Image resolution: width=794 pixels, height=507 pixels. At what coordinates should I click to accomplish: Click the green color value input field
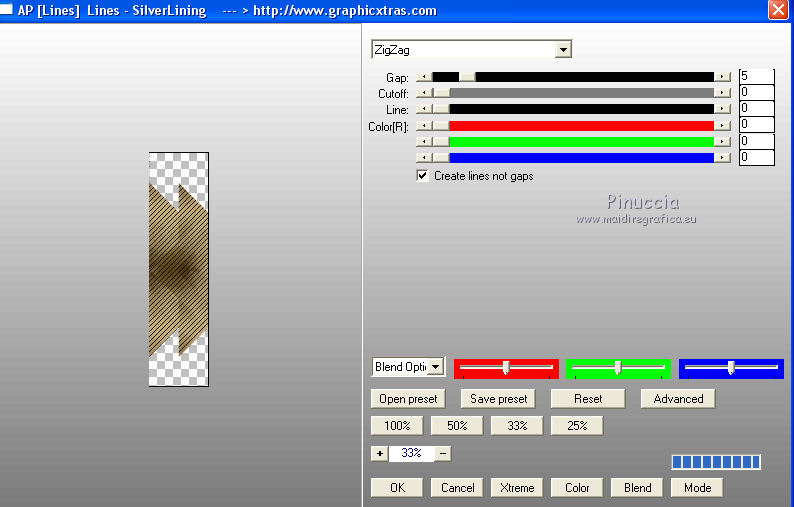tap(757, 141)
